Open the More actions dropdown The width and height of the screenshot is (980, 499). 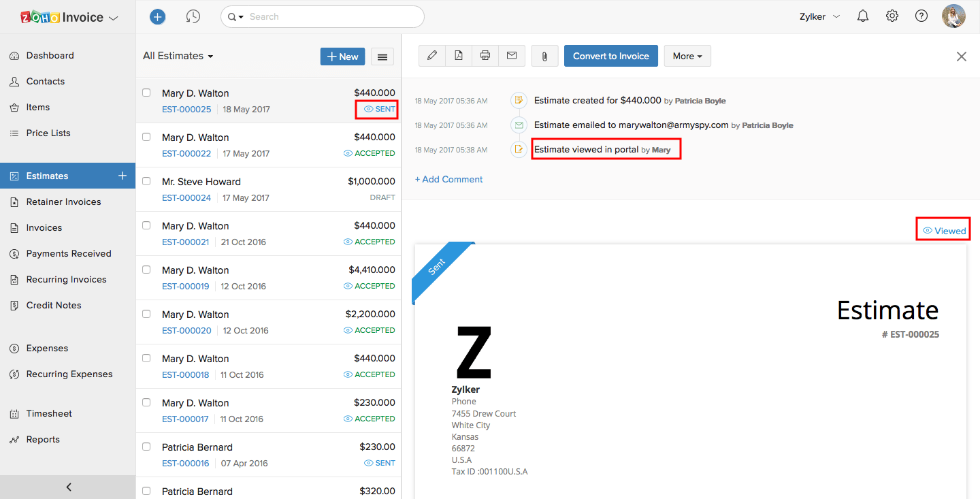[687, 56]
